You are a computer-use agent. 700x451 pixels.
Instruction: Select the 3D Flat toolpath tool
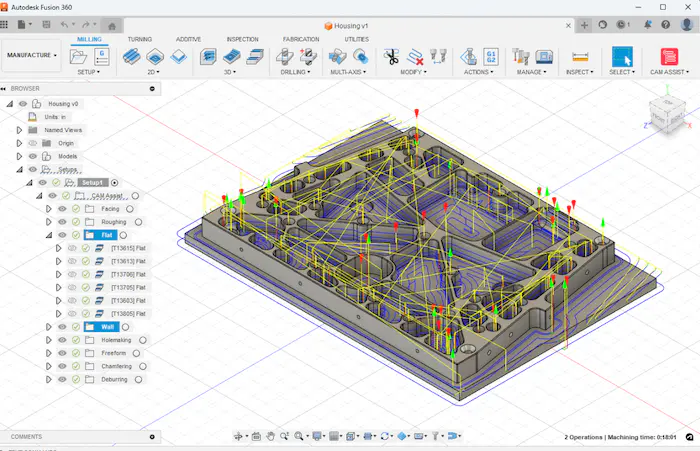click(x=255, y=57)
